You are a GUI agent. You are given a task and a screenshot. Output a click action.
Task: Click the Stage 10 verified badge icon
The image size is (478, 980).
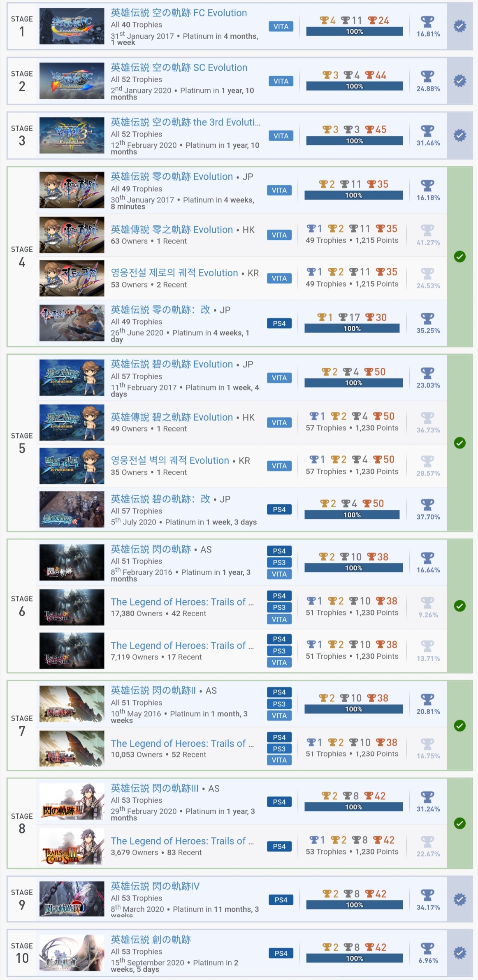[x=459, y=952]
